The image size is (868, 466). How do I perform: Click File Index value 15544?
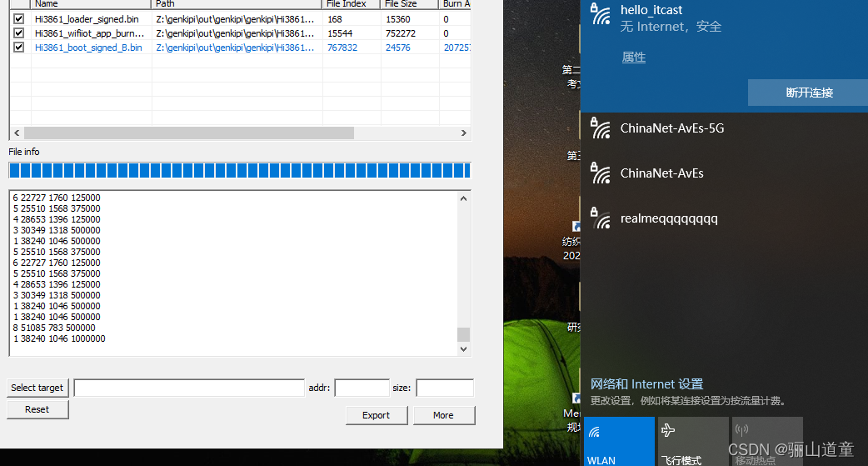(340, 33)
